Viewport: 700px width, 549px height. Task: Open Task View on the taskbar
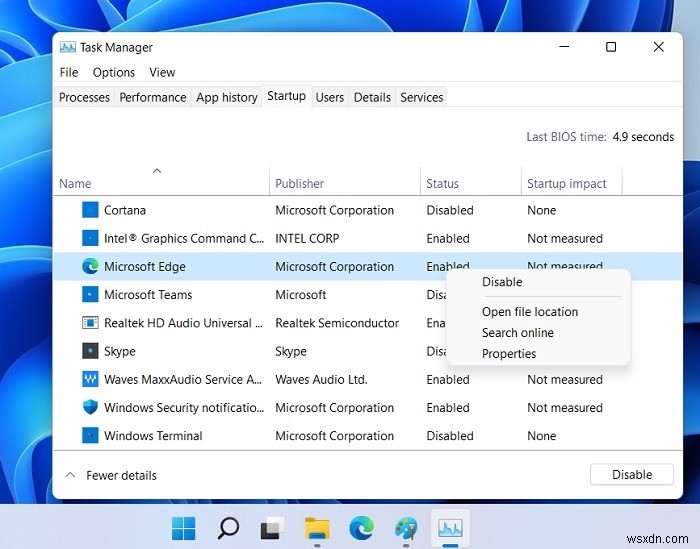(x=272, y=528)
